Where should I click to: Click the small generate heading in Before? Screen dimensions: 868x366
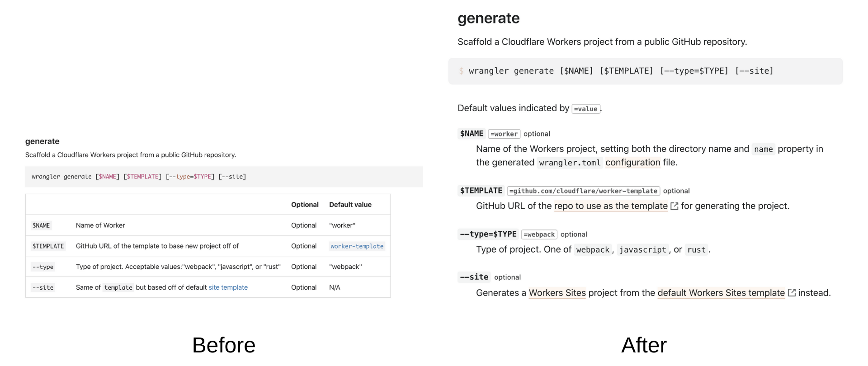click(x=42, y=141)
